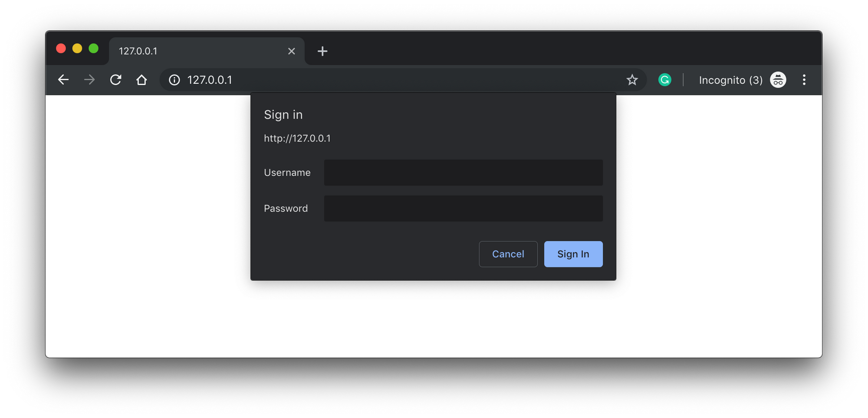Click the back navigation arrow
This screenshot has width=868, height=418.
(63, 79)
